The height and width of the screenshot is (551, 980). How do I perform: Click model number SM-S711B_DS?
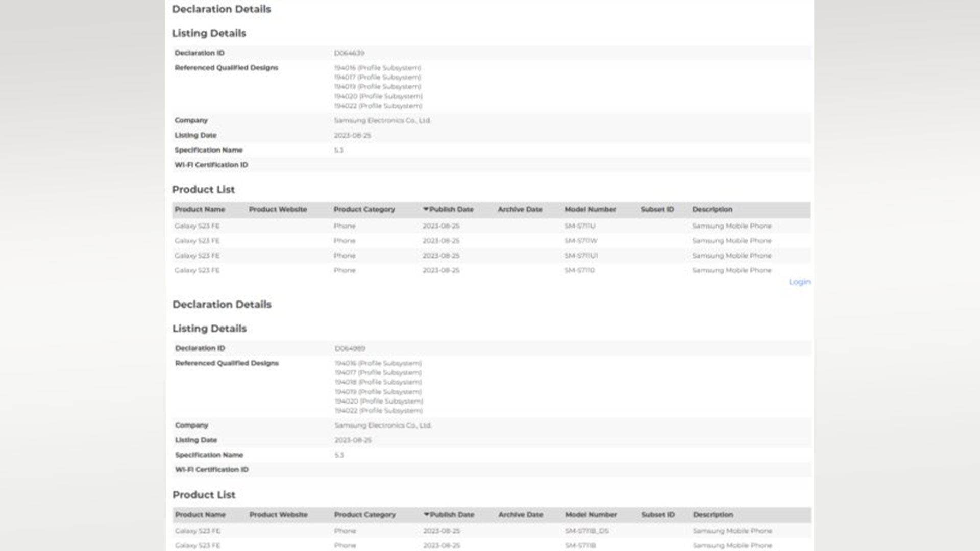pyautogui.click(x=587, y=531)
